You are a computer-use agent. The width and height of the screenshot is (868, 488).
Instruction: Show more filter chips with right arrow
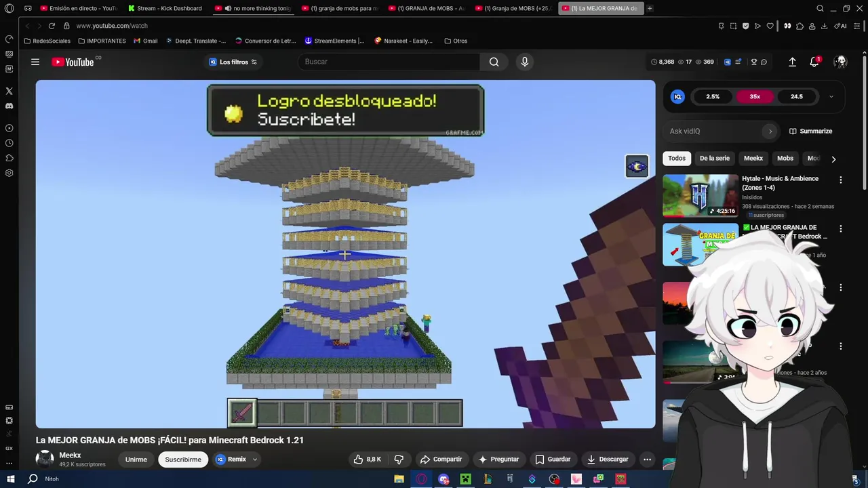(833, 159)
